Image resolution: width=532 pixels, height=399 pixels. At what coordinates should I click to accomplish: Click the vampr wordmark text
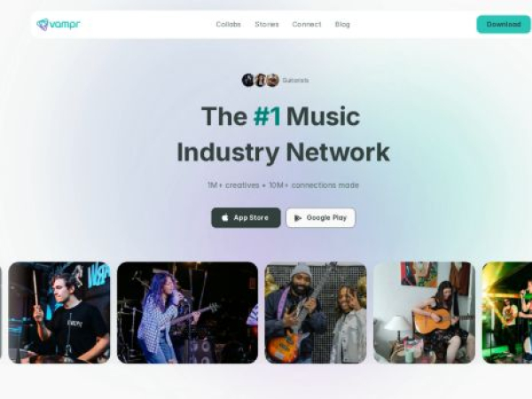pyautogui.click(x=65, y=25)
